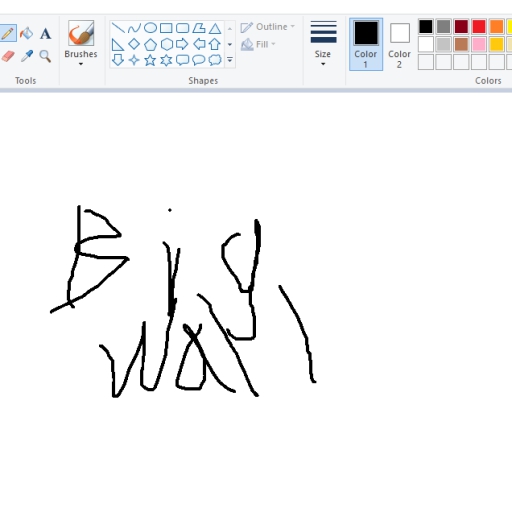The width and height of the screenshot is (512, 512).
Task: Select the Oval shape
Action: click(150, 28)
